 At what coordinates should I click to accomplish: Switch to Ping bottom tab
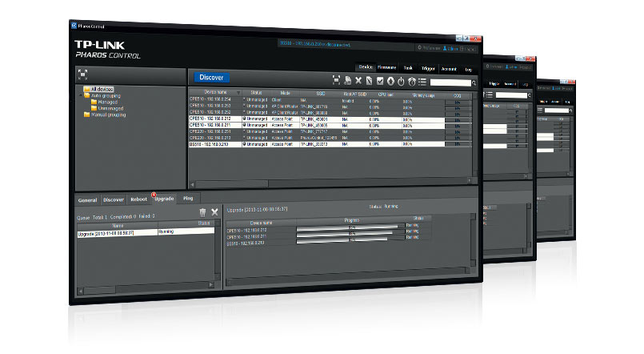click(188, 198)
